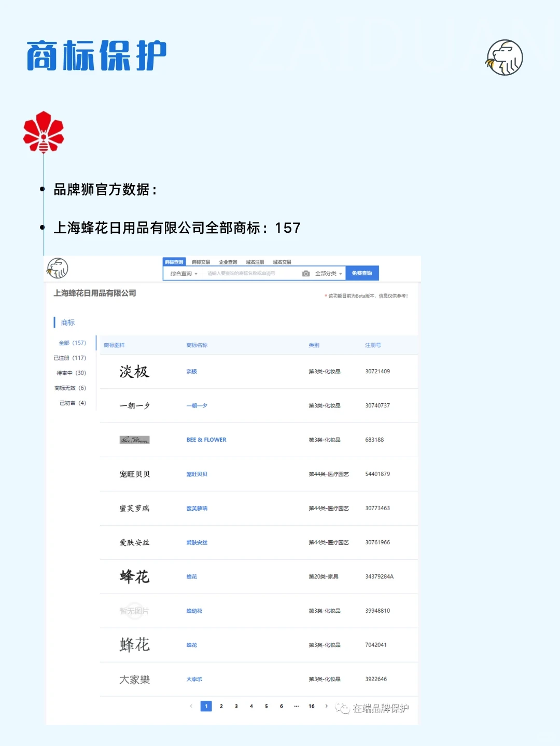This screenshot has height=746, width=560.
Task: Click registration number 30721409
Action: pos(377,372)
